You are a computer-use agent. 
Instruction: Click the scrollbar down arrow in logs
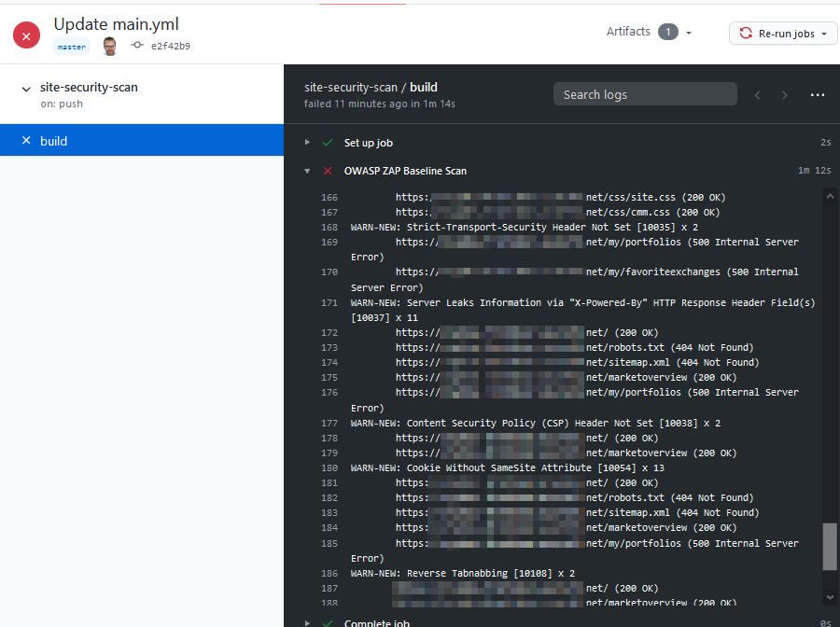click(x=830, y=597)
